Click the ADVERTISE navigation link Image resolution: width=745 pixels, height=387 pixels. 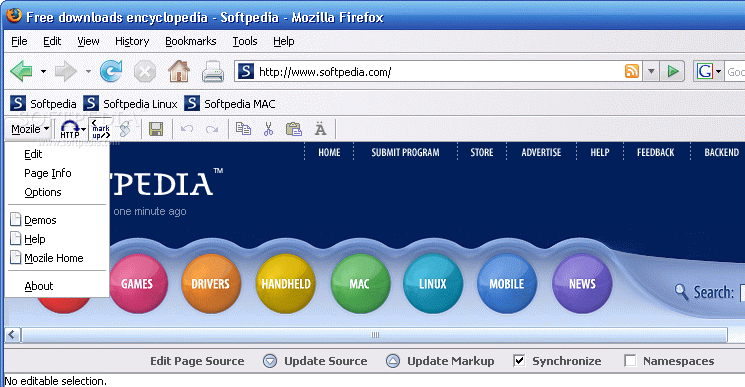click(x=541, y=152)
